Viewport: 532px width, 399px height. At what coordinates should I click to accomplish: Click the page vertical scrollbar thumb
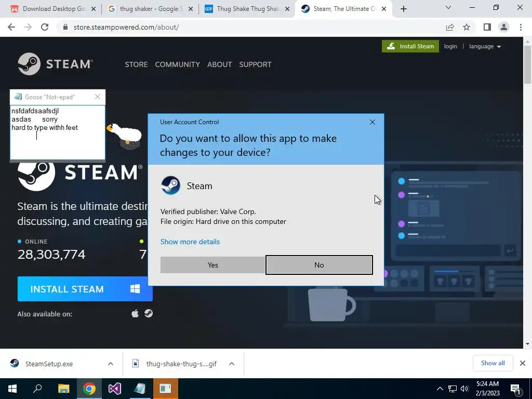coord(527,64)
